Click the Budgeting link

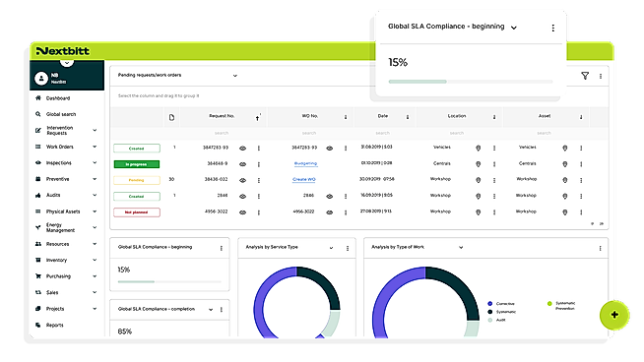[x=305, y=163]
